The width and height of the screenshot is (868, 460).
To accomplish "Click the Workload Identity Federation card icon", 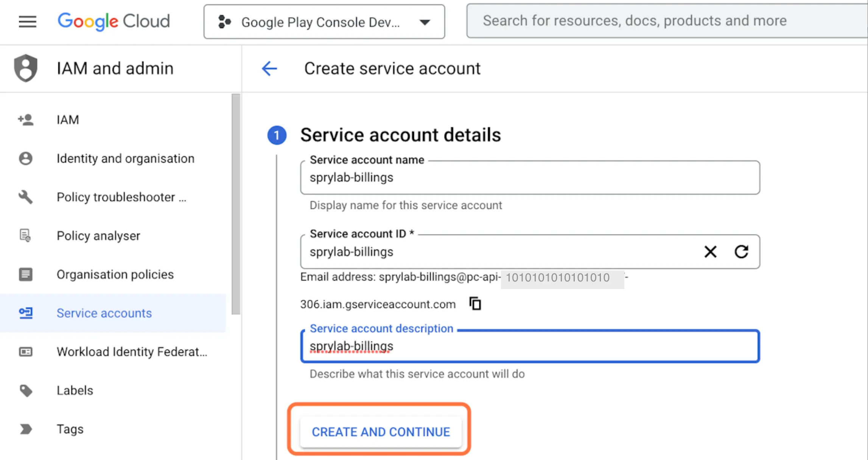I will (x=26, y=352).
